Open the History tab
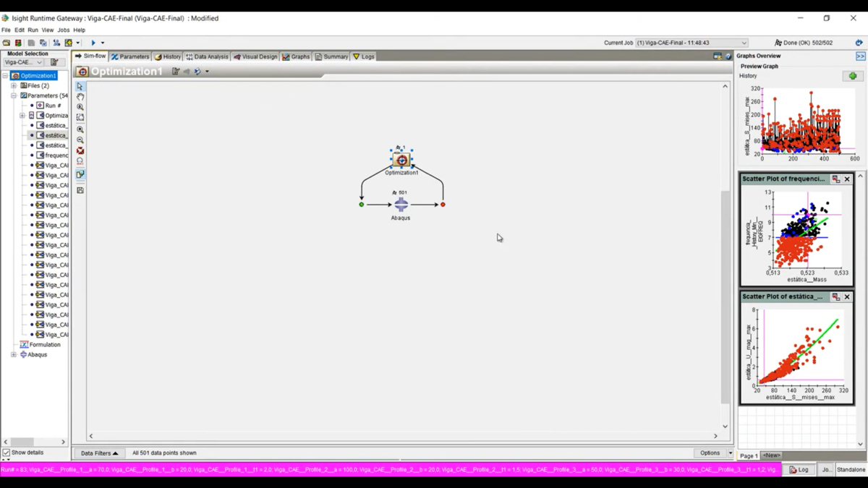This screenshot has height=488, width=868. pos(168,56)
